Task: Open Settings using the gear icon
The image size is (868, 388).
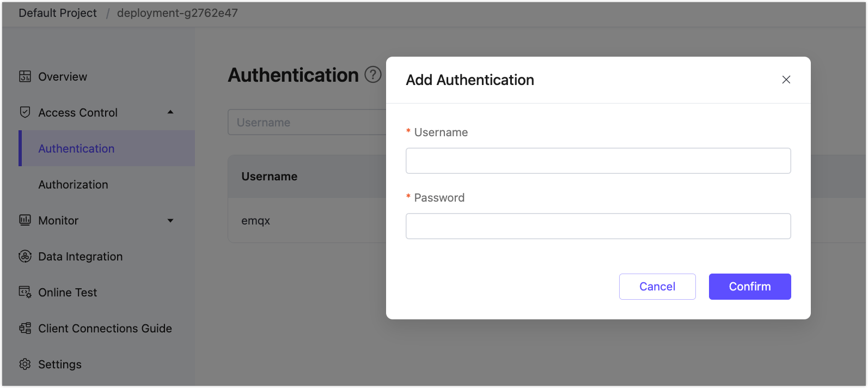Action: pos(25,364)
